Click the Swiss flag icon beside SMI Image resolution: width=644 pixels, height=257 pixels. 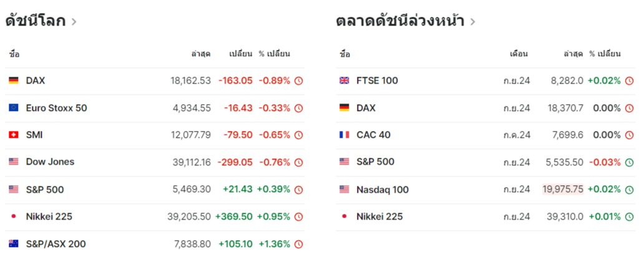tap(14, 135)
